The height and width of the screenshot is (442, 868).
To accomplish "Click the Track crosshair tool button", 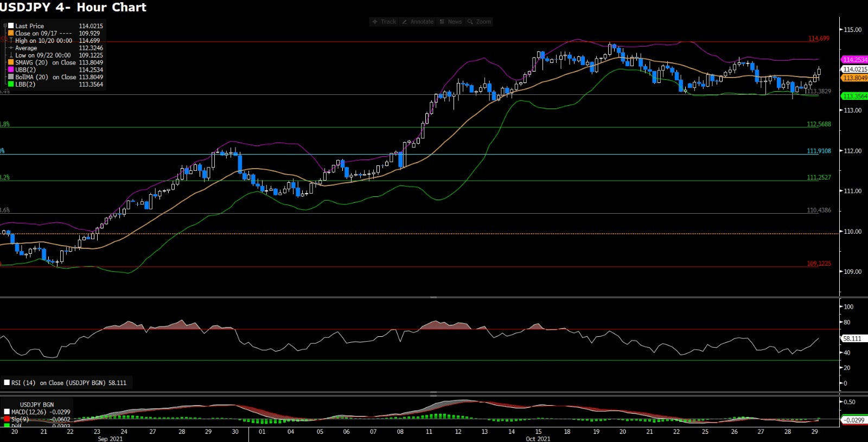I will pos(384,22).
